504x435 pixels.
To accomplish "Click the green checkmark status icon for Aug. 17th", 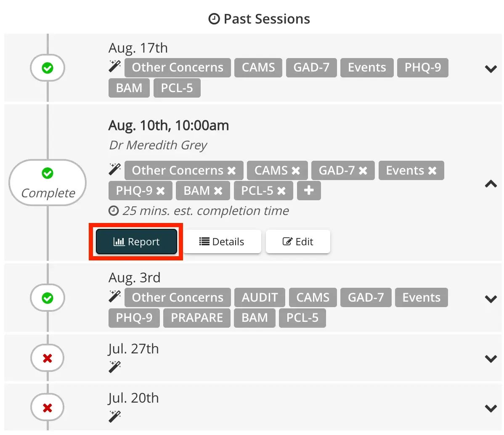I will [x=48, y=68].
